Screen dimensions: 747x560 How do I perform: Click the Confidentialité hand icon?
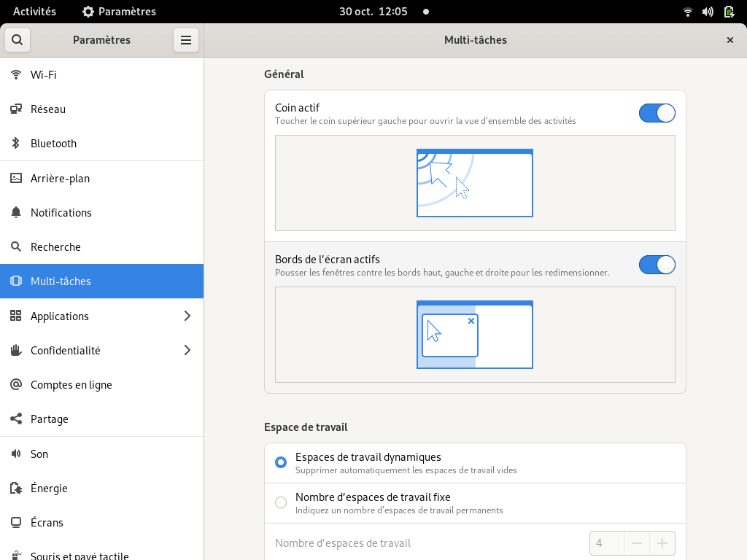(x=16, y=350)
